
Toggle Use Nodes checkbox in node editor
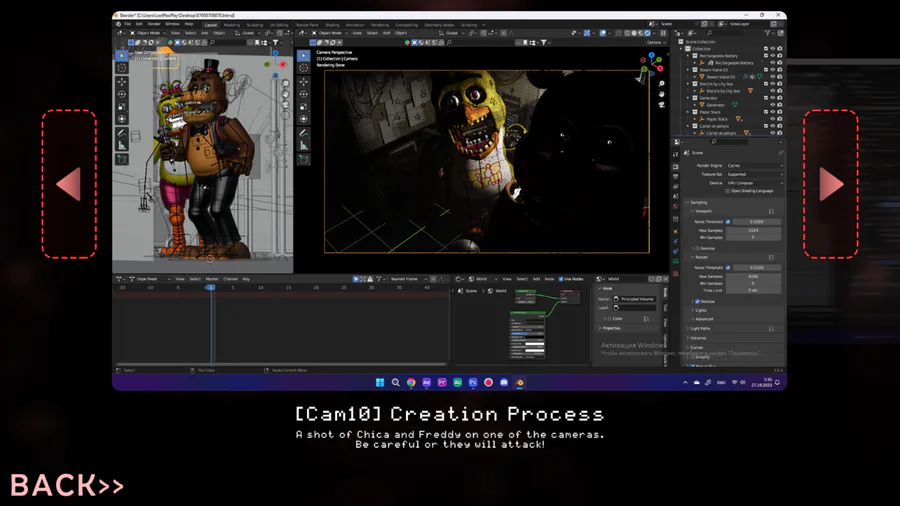(x=561, y=279)
